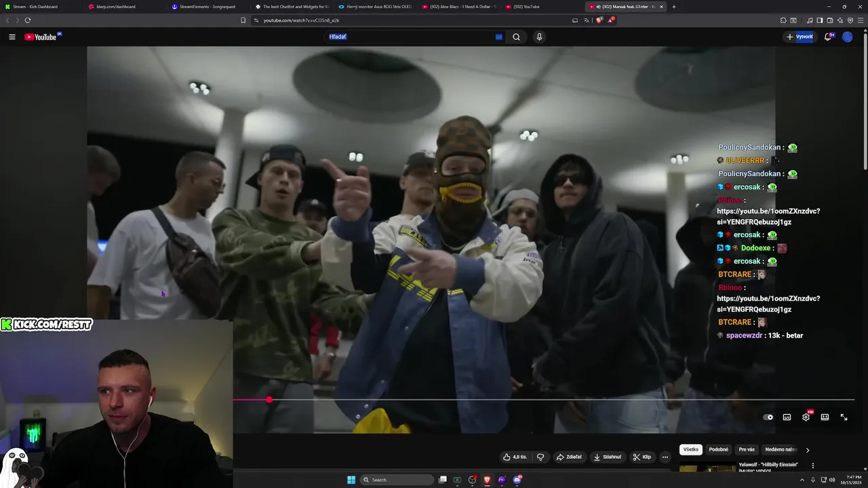Image resolution: width=868 pixels, height=488 pixels.
Task: Open more video actions (three dots)
Action: tap(665, 457)
